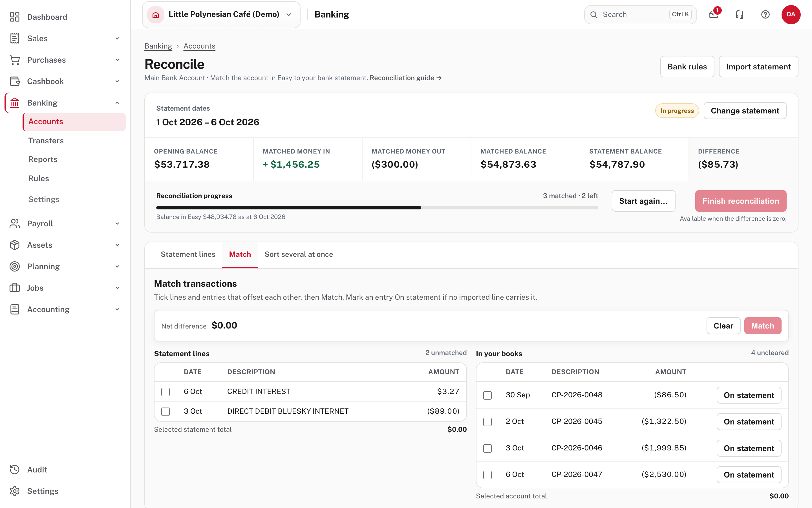Expand the Payroll menu chevron
The height and width of the screenshot is (508, 812).
[x=117, y=224]
